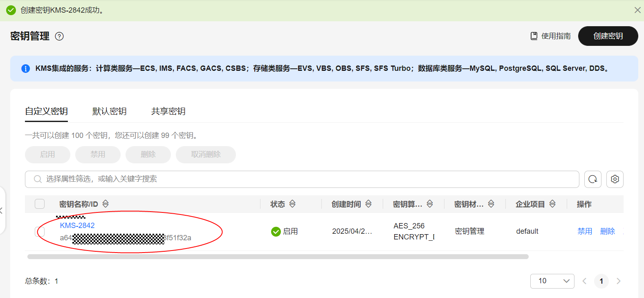Click the 取消删除 button
This screenshot has width=644, height=298.
[x=206, y=155]
